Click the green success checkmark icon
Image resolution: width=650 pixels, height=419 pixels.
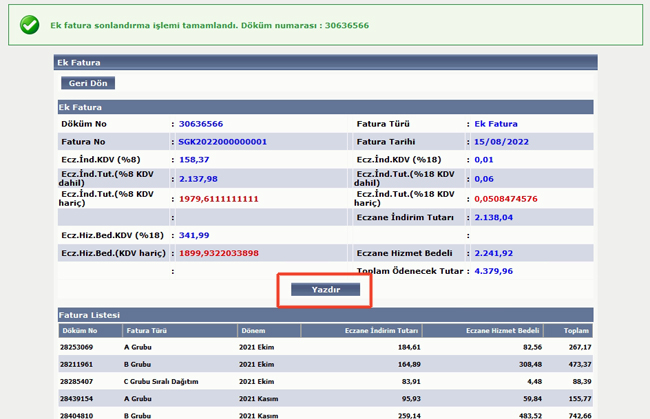29,25
